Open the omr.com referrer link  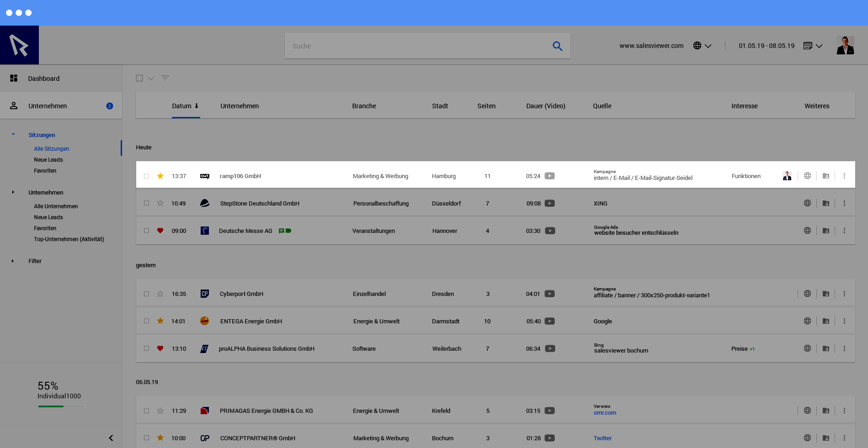coord(605,413)
